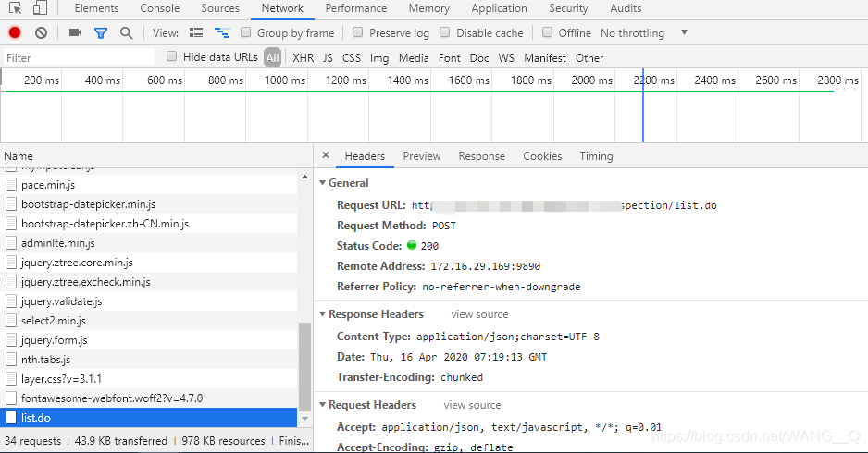Switch to large request rows view
Viewport: 868px width, 453px height.
pos(196,32)
